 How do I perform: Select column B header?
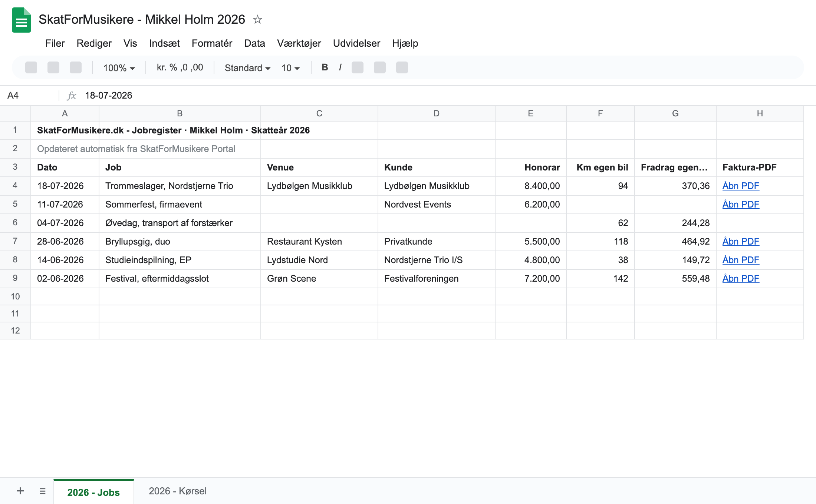tap(180, 113)
